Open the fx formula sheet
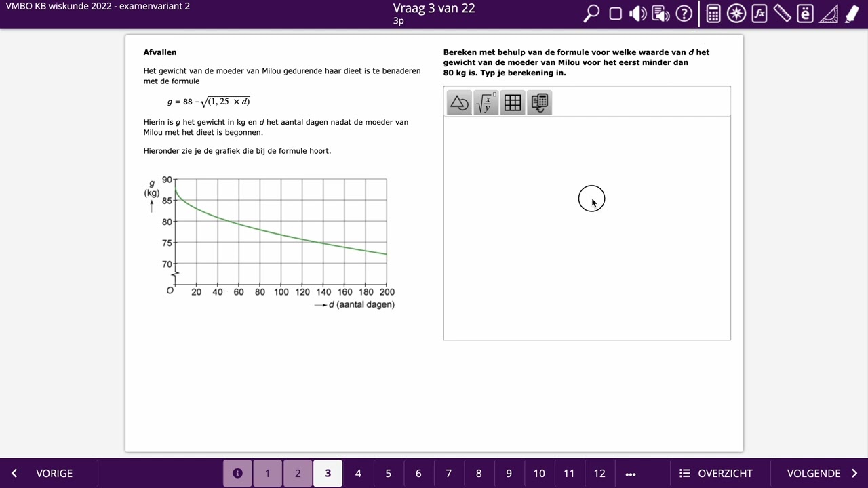 tap(759, 14)
